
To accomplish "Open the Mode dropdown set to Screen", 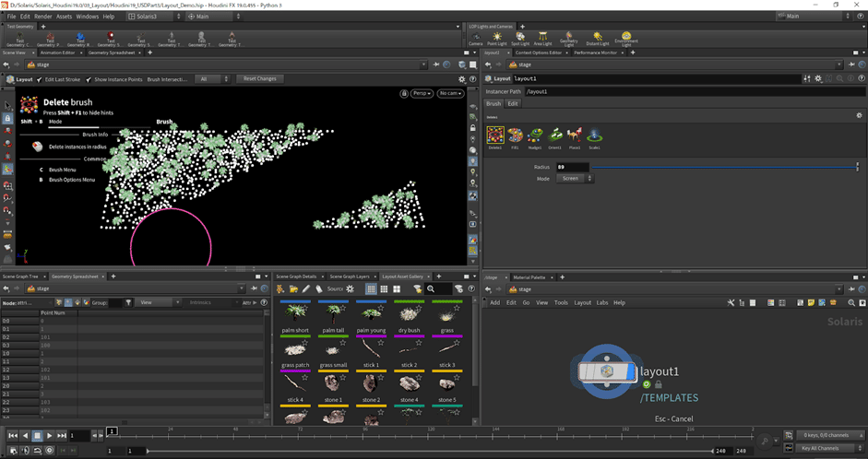I will point(574,178).
